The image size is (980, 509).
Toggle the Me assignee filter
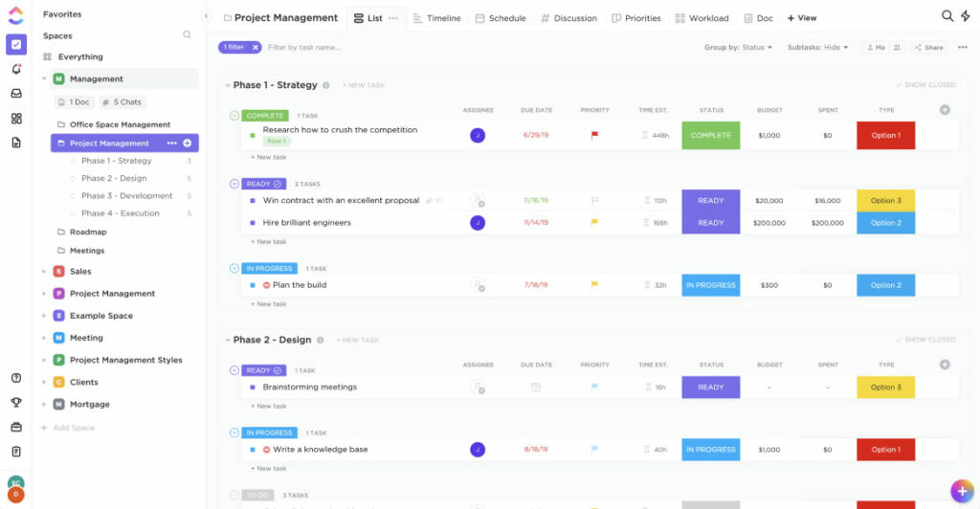click(x=876, y=47)
